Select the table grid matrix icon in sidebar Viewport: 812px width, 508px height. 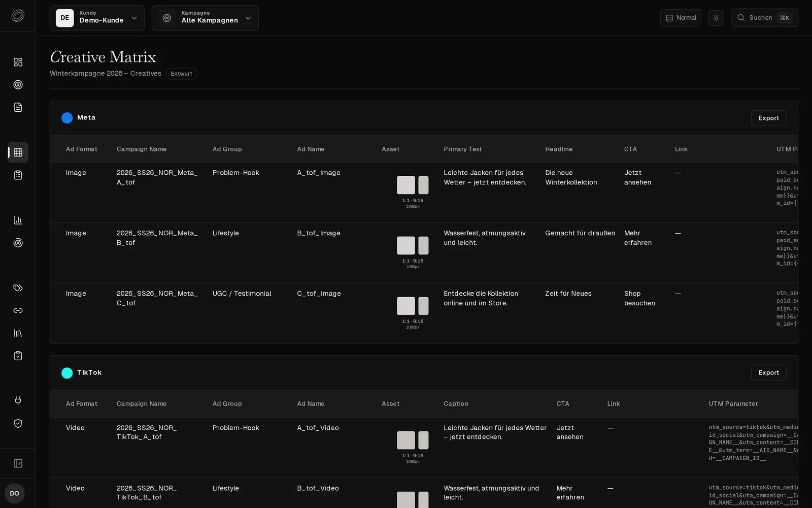[x=18, y=152]
